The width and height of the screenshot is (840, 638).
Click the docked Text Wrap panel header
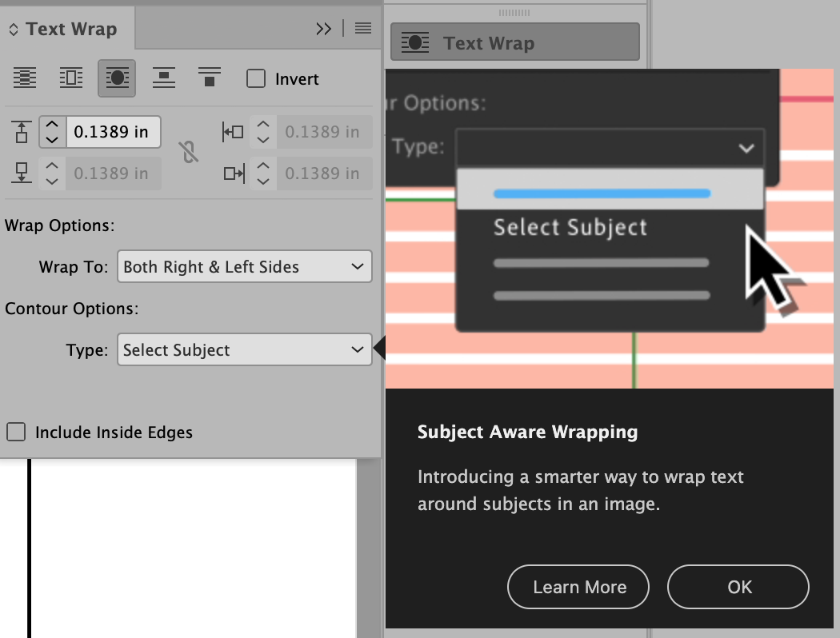[514, 42]
